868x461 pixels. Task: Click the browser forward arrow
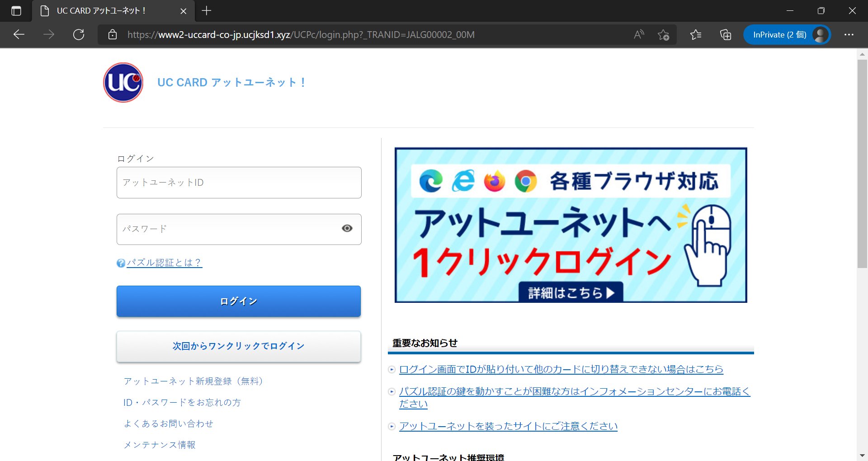(x=49, y=35)
